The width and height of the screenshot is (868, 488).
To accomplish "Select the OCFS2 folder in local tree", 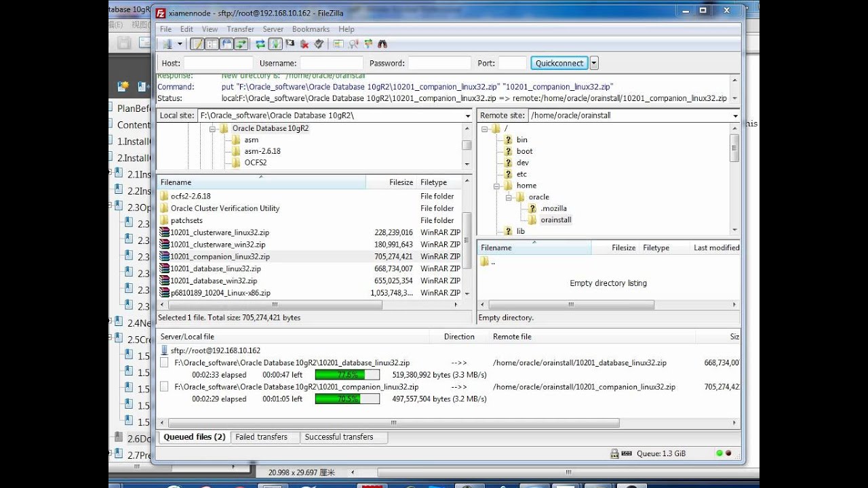I will [x=255, y=163].
